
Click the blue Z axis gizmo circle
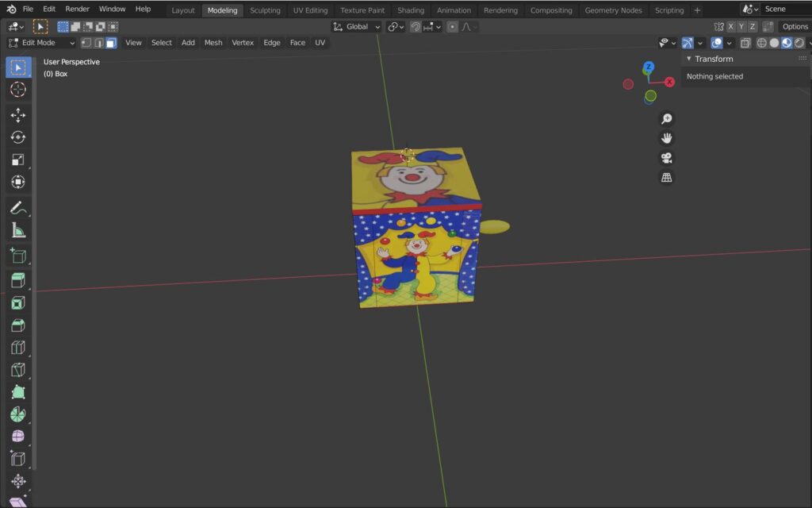pos(649,67)
